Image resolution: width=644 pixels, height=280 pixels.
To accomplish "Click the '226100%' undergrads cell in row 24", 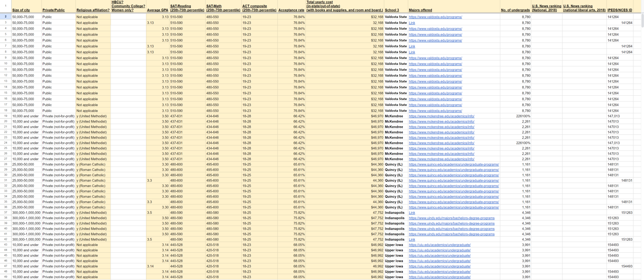I will point(515,143).
